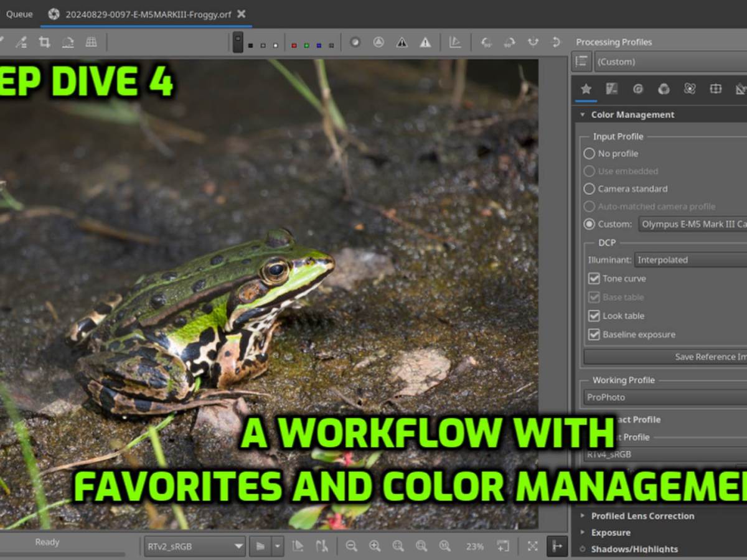Toggle out-of-gamut highlight check
This screenshot has height=560, width=747.
coord(322,546)
